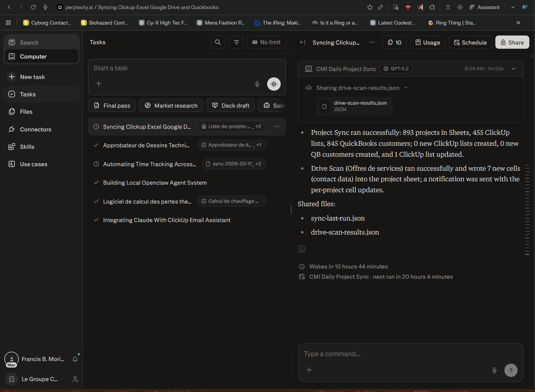This screenshot has height=392, width=535.
Task: Click the voice mode waveform button in Start a task
Action: pyautogui.click(x=274, y=84)
